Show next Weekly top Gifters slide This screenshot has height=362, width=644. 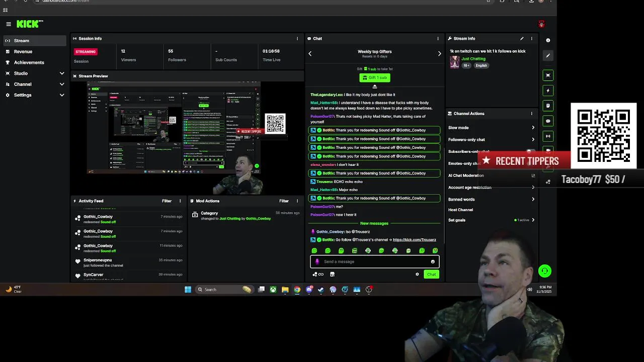[439, 53]
